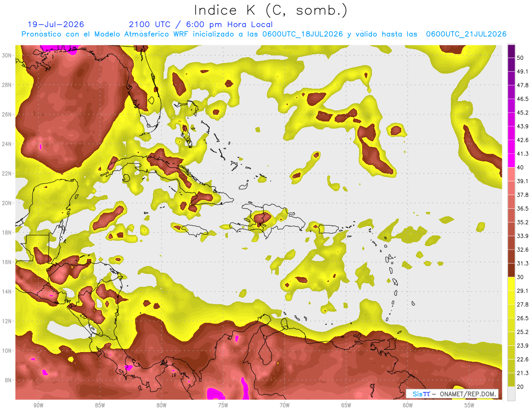Click the '75W' longitude label
The image size is (532, 411).
point(223,405)
